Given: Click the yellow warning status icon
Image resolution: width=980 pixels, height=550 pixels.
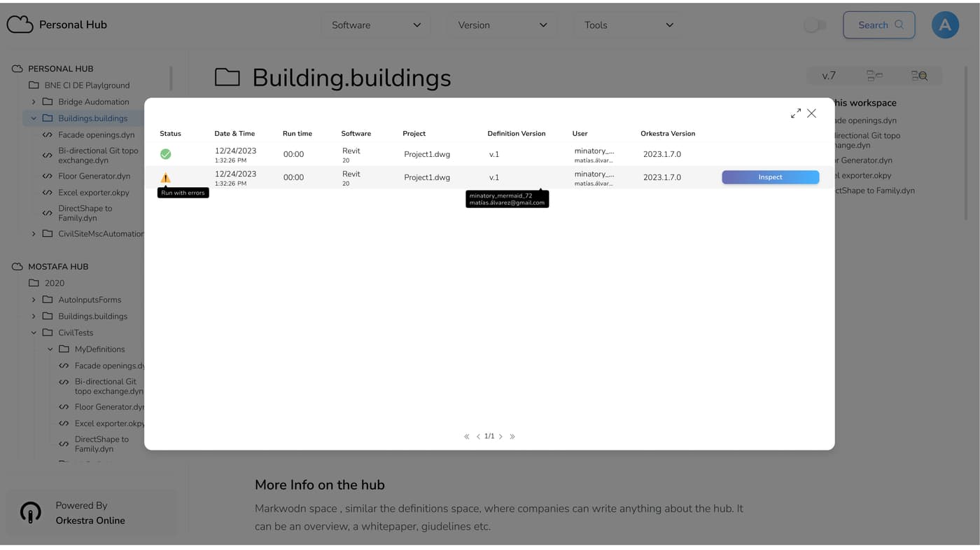Looking at the screenshot, I should pos(165,178).
